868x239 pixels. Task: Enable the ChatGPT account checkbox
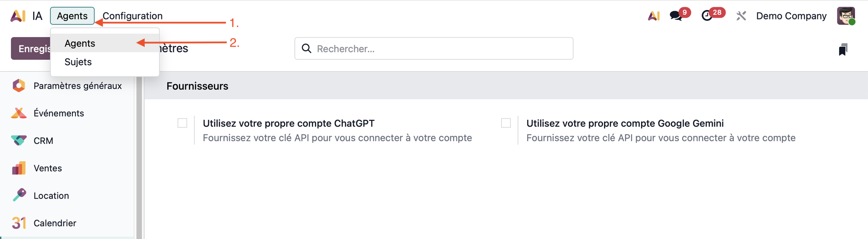tap(182, 123)
